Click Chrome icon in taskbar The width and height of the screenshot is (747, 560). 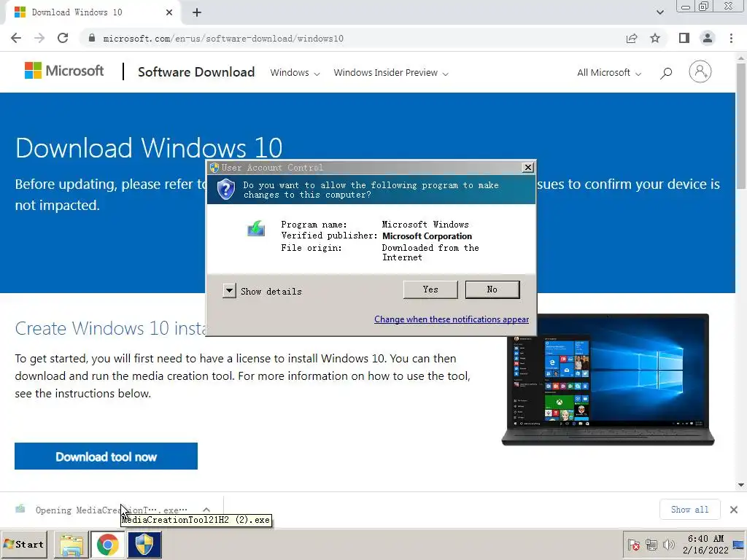point(108,544)
